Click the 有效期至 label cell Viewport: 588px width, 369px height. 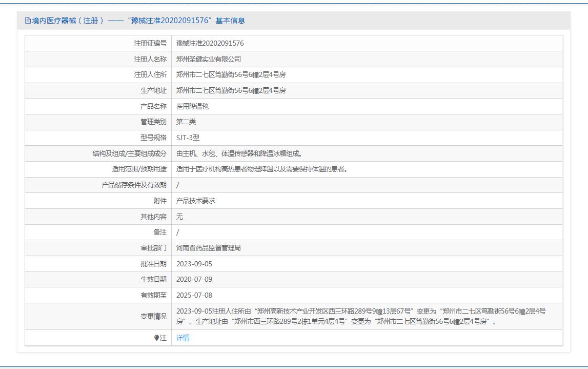click(98, 295)
